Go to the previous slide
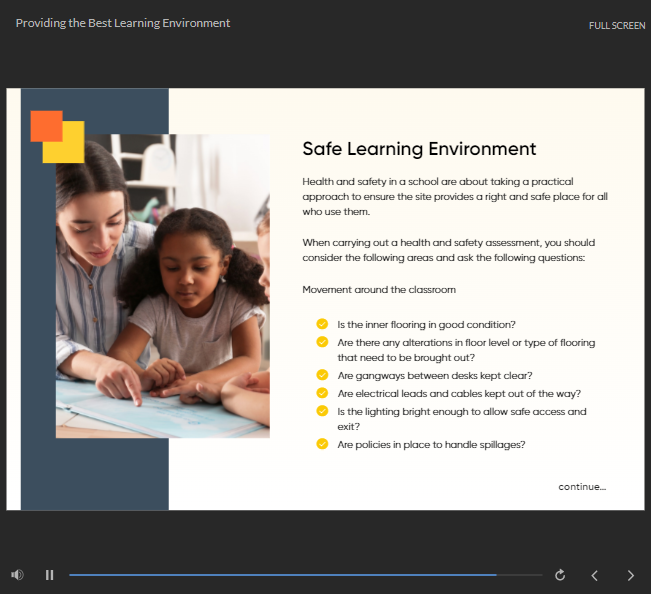Image resolution: width=651 pixels, height=594 pixels. (x=594, y=575)
